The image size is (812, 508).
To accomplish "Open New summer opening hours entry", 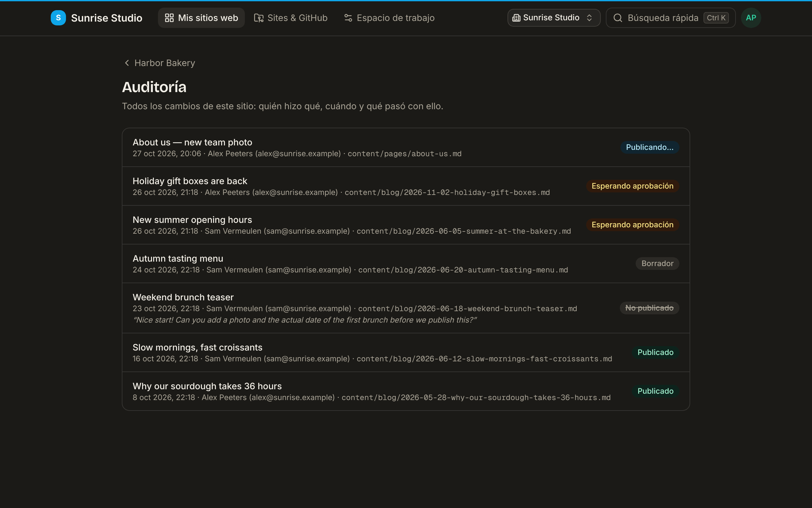I will point(406,225).
